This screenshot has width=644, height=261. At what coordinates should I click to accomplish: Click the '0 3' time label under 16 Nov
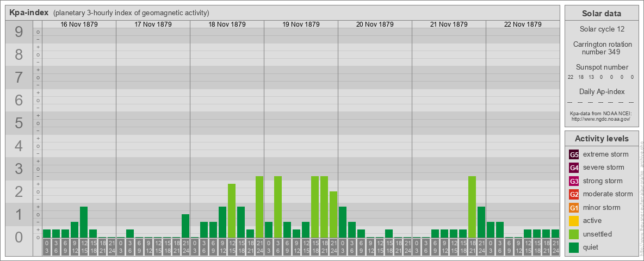tap(47, 247)
